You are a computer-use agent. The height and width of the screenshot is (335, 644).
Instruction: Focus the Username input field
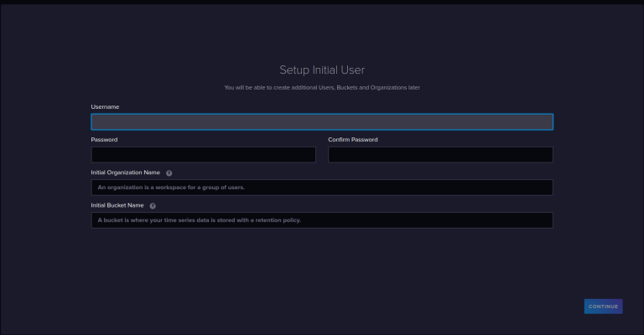[321, 121]
